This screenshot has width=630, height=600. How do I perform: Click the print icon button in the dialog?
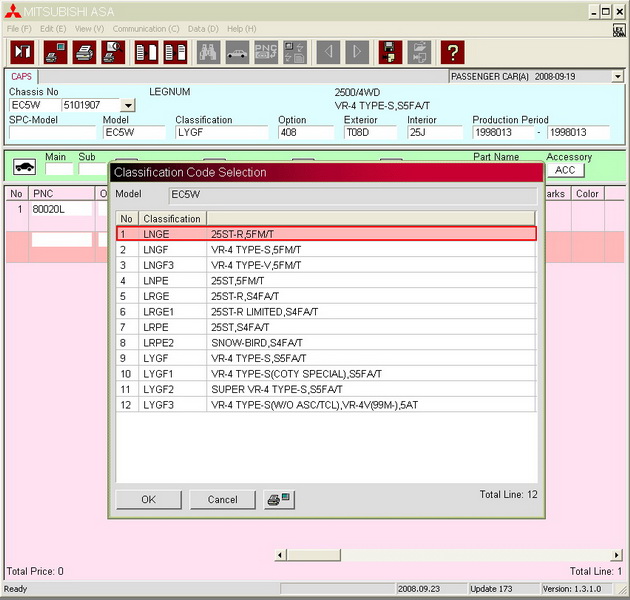(279, 500)
